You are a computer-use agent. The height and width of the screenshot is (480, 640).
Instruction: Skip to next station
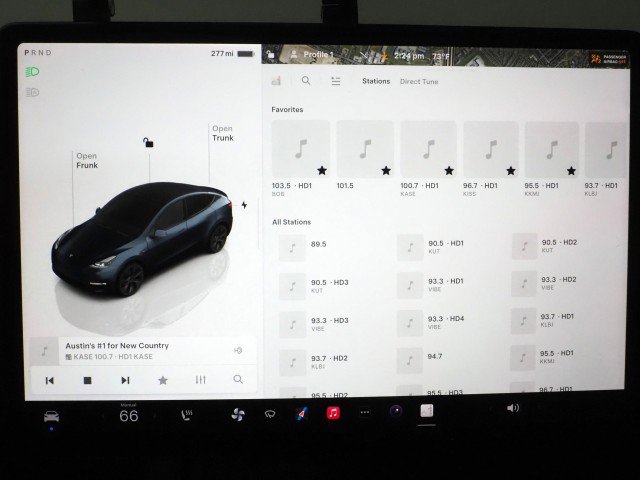pos(125,380)
